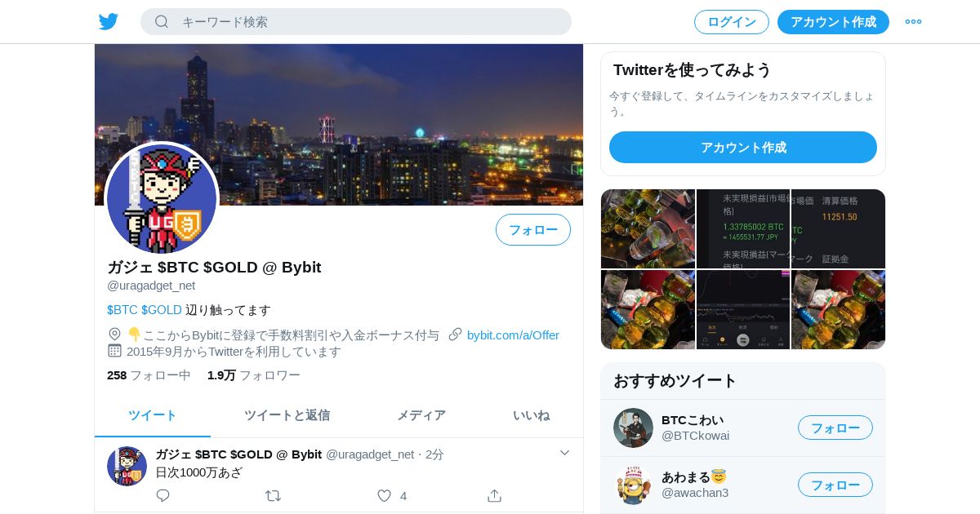Follow BTCこわい account

point(835,428)
